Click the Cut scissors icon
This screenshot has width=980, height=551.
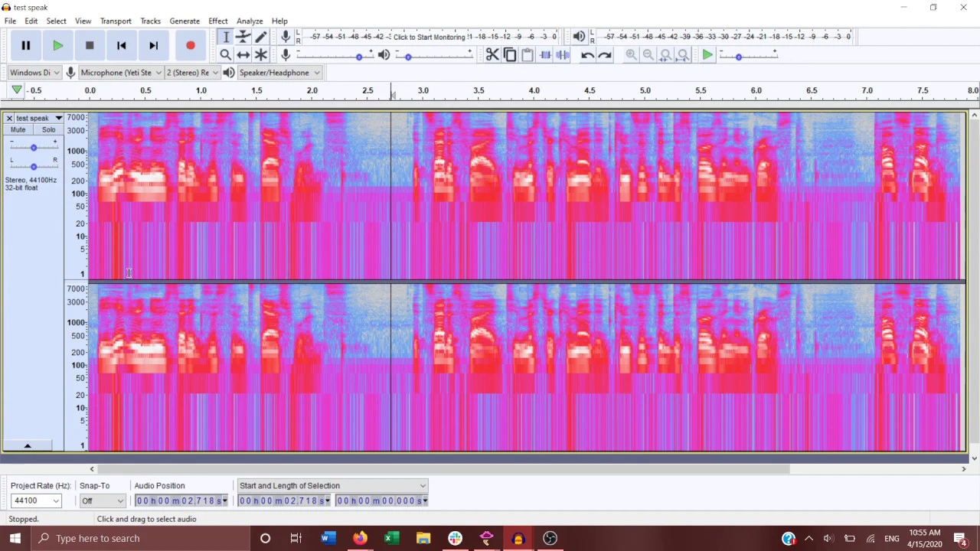pyautogui.click(x=492, y=55)
